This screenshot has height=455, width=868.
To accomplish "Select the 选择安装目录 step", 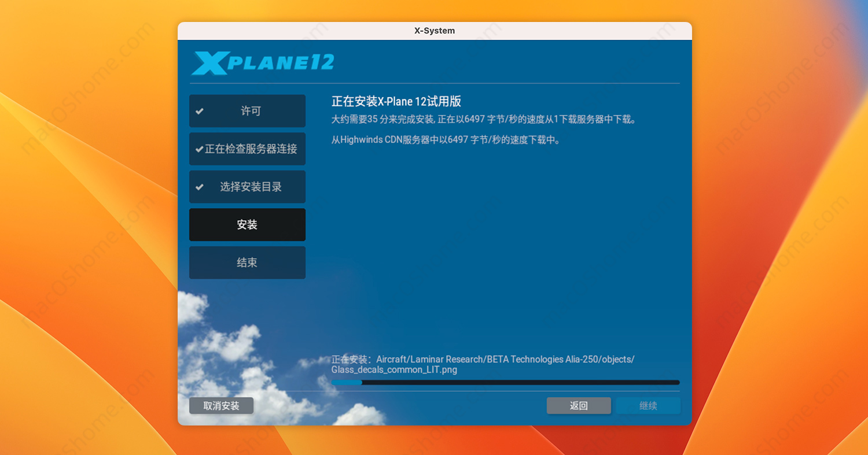I will (x=247, y=187).
